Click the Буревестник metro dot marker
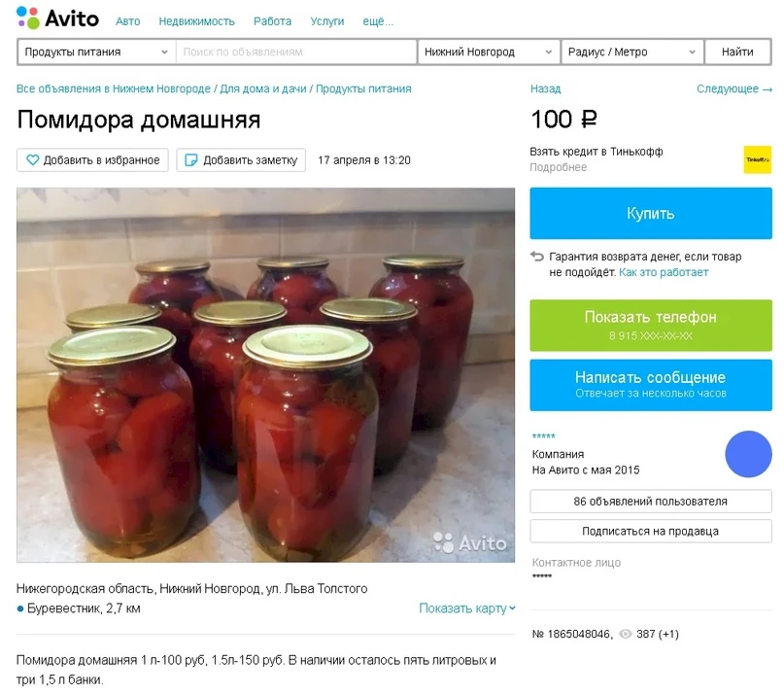 tap(20, 608)
